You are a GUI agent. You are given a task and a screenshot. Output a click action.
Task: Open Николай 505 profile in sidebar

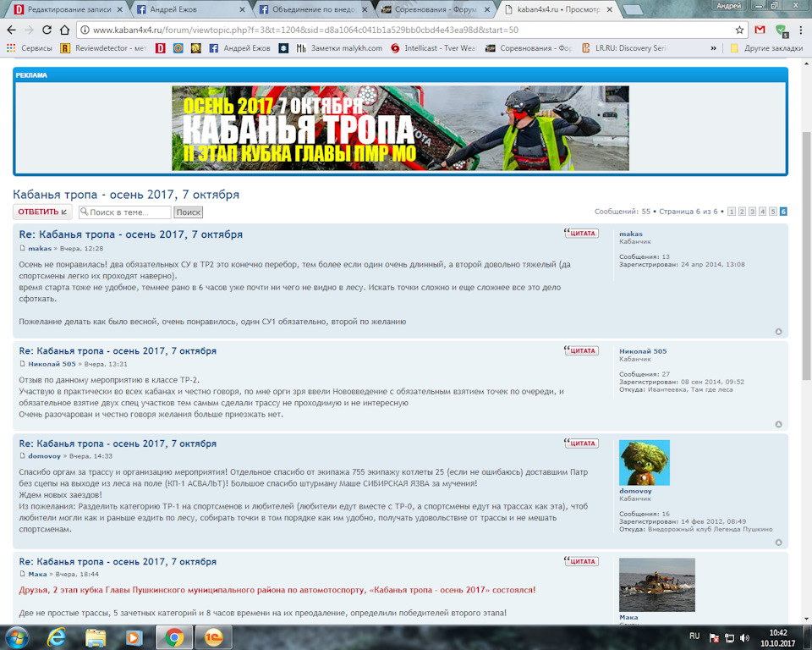point(643,351)
